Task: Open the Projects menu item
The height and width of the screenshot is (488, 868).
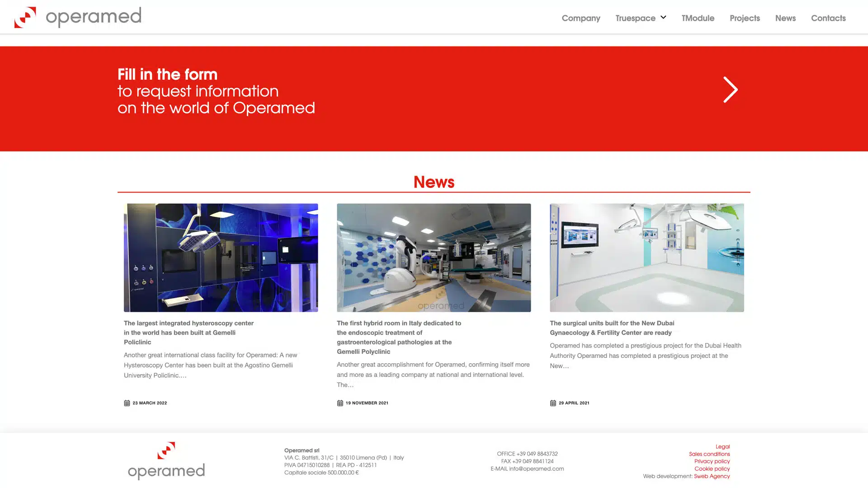Action: (x=745, y=18)
